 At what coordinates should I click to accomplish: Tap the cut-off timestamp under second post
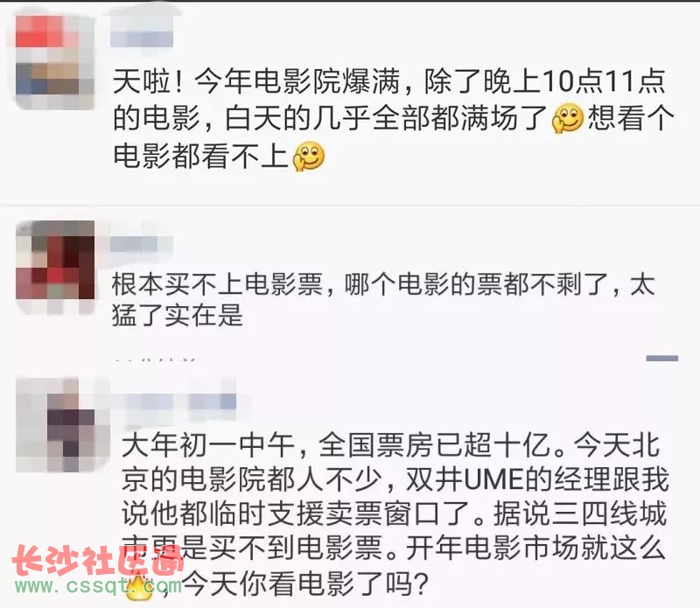(155, 359)
